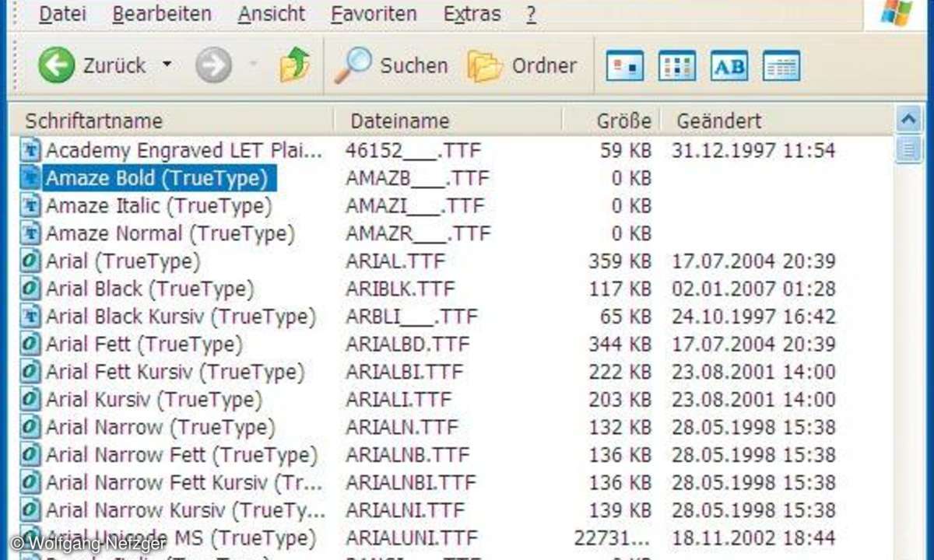This screenshot has height=560, width=934.
Task: Click file name ARIALUNI.TTF
Action: pos(413,538)
